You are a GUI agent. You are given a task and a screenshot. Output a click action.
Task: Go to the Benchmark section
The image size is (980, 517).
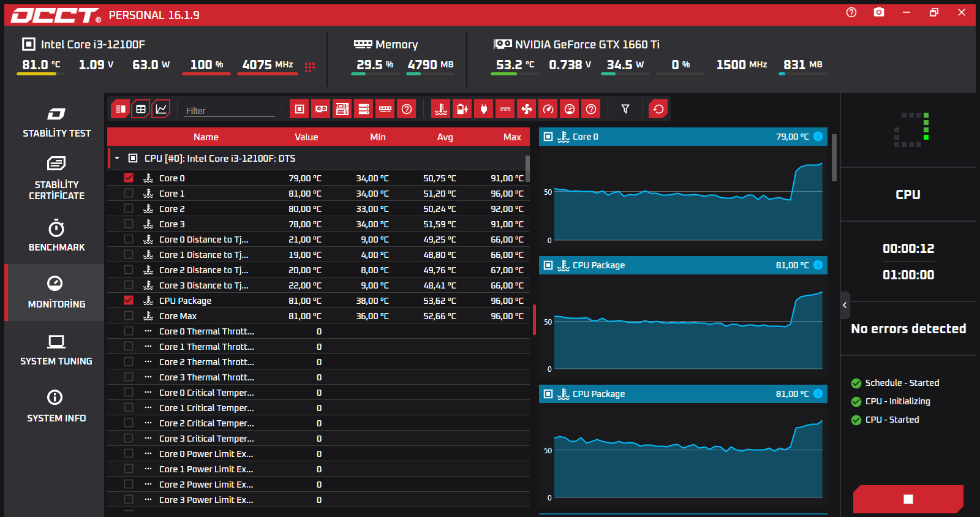tap(56, 236)
